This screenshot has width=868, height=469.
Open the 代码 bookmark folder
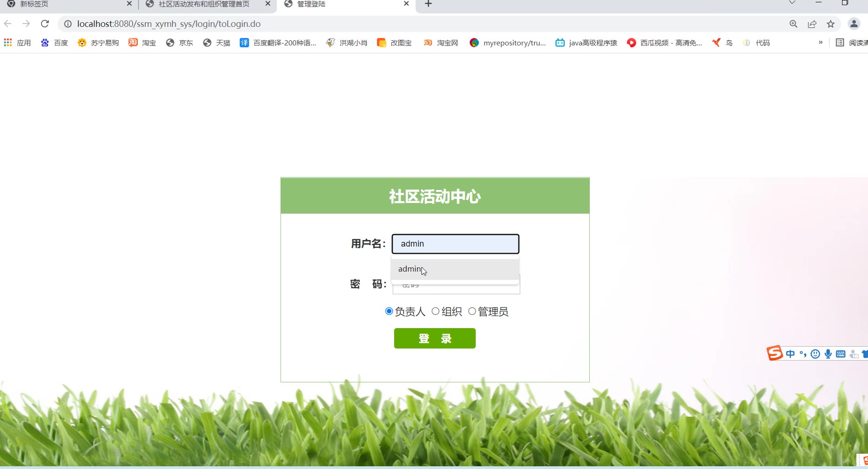[756, 43]
